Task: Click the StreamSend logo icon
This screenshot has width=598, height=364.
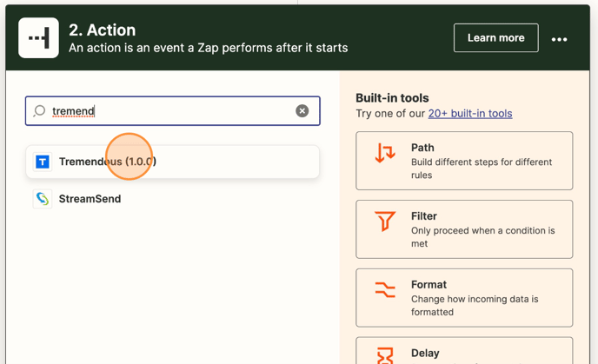Action: (x=43, y=199)
